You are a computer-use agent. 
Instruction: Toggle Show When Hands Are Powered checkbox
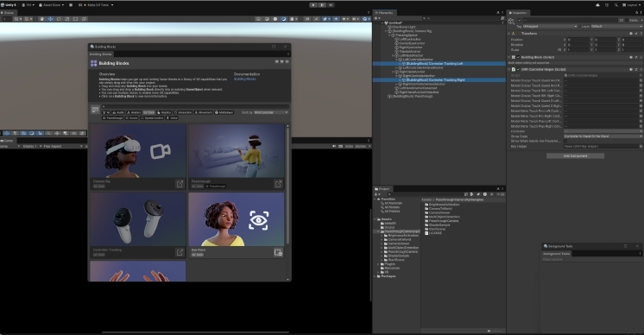566,142
